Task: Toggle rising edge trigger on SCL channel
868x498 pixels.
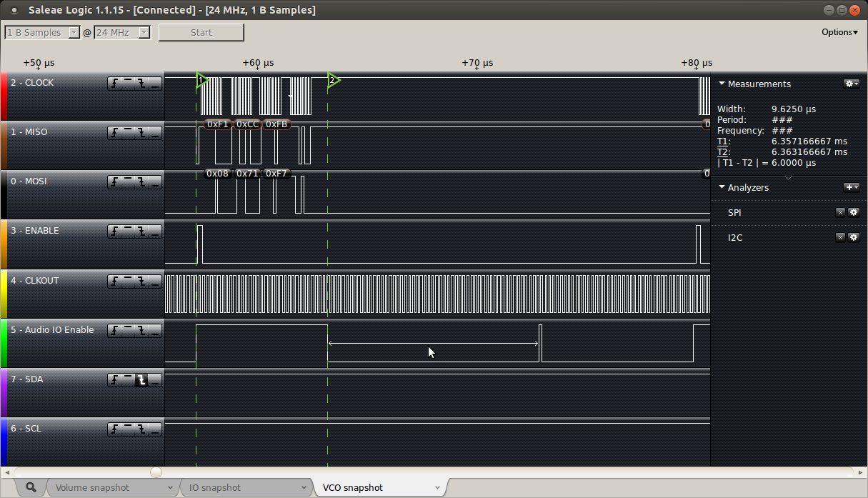Action: [x=115, y=429]
